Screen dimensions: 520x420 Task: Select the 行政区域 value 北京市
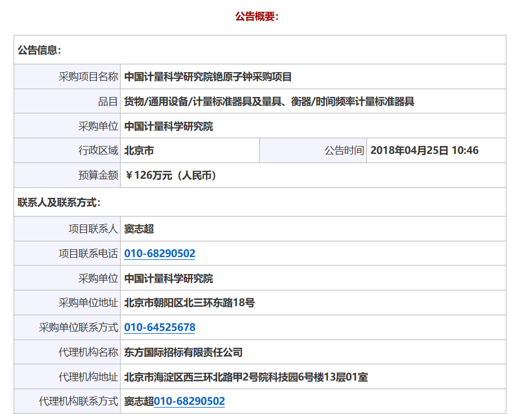click(x=139, y=151)
